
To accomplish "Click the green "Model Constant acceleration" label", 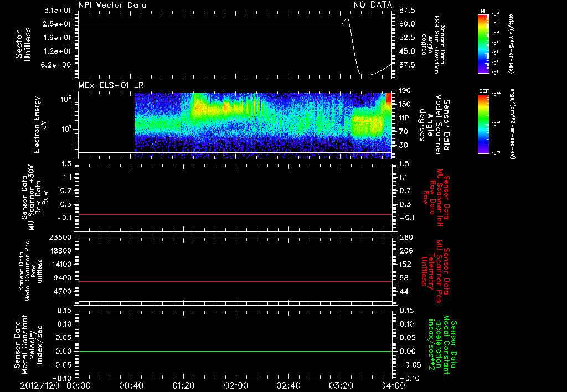I will point(442,345).
